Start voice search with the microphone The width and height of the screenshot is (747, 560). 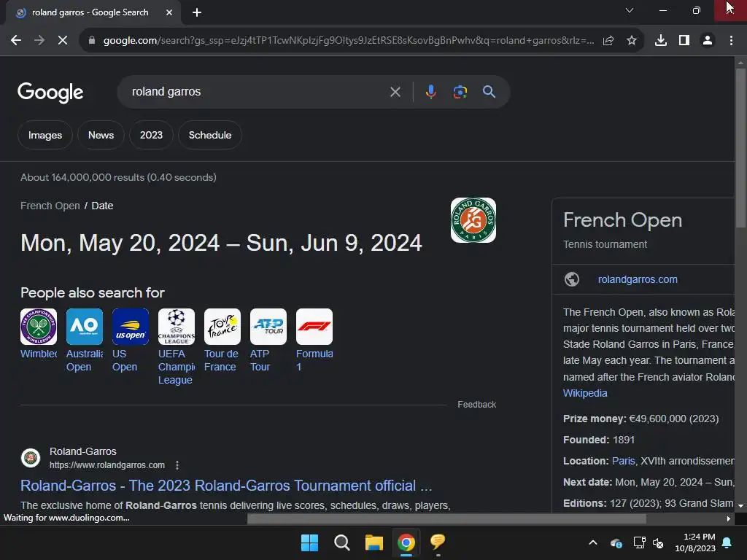coord(430,91)
